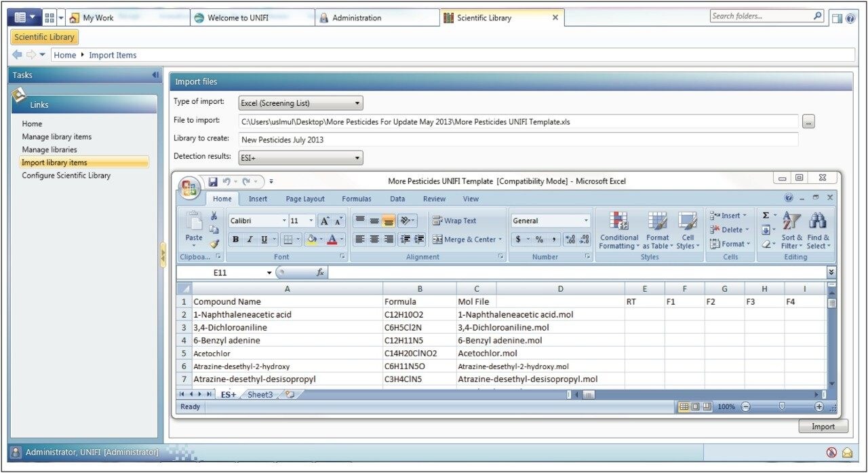Apply the red Font Color swatch
Viewport: 868px width, 473px height.
332,239
